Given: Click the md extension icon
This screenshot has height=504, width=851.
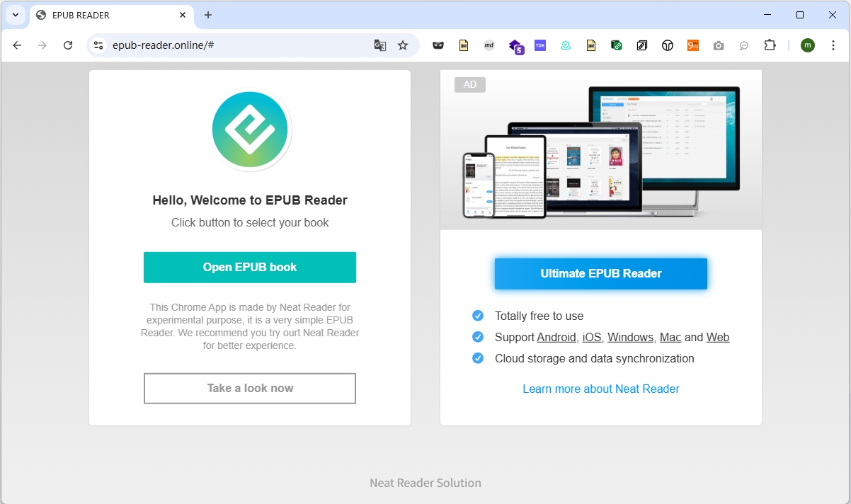Looking at the screenshot, I should (489, 45).
